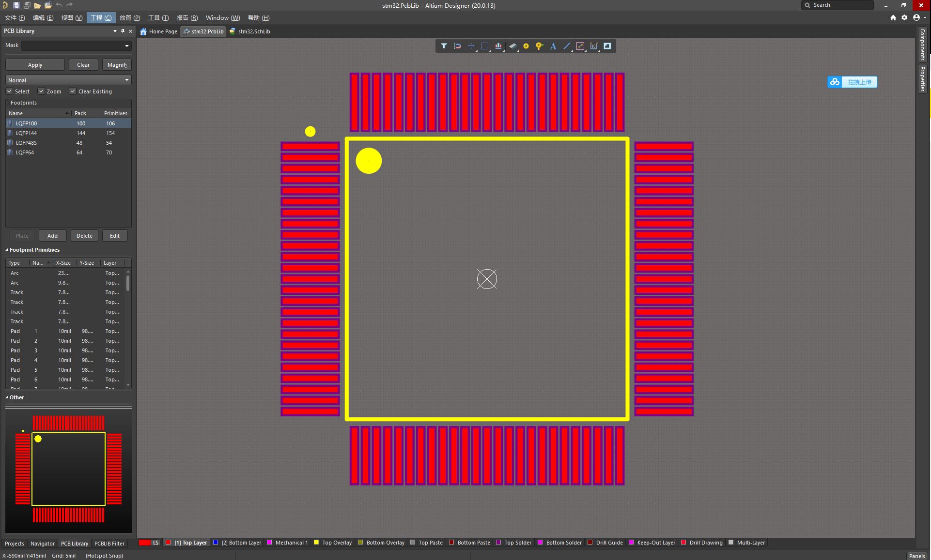Click the Clear button
Screen dimensions: 931x560
(x=83, y=65)
